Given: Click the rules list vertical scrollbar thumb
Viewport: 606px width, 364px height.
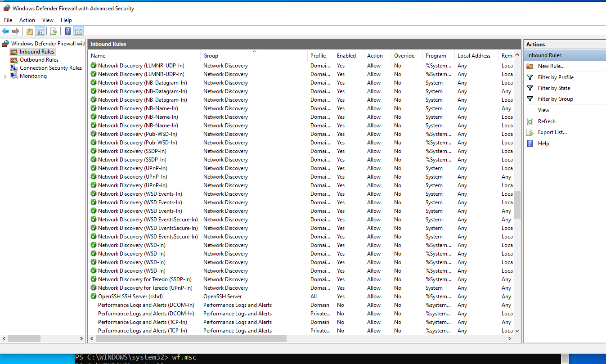Looking at the screenshot, I should tap(517, 205).
